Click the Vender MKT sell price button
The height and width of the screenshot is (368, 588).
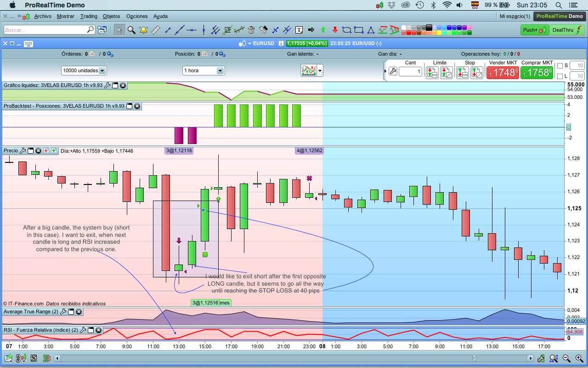tap(503, 73)
